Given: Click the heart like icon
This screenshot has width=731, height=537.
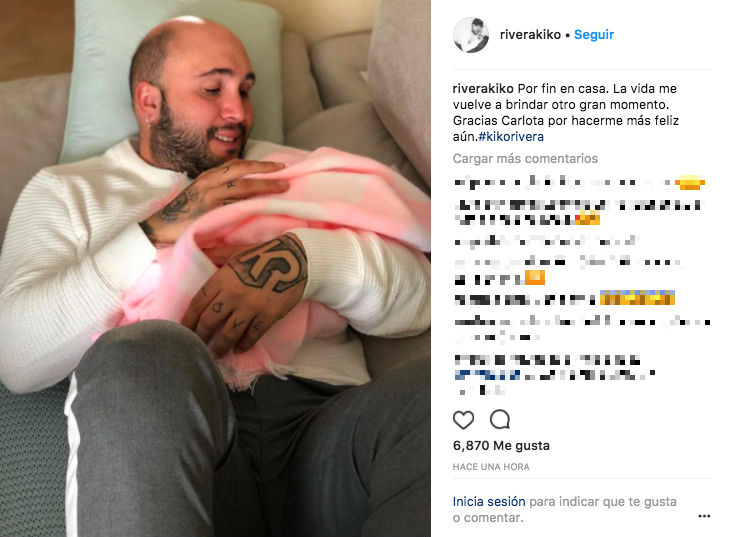Looking at the screenshot, I should [463, 420].
